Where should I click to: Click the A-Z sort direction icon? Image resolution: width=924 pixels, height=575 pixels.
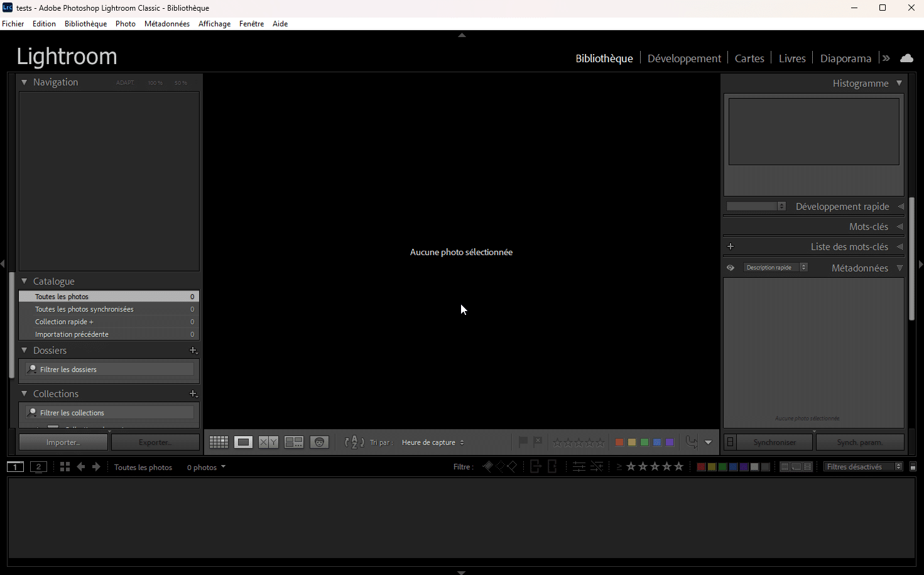click(x=354, y=442)
